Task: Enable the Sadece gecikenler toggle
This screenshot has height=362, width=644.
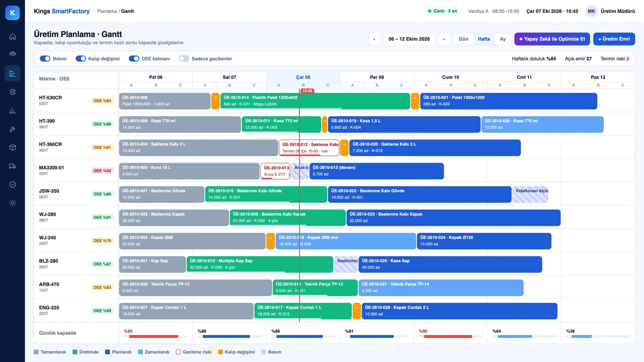Action: [184, 59]
